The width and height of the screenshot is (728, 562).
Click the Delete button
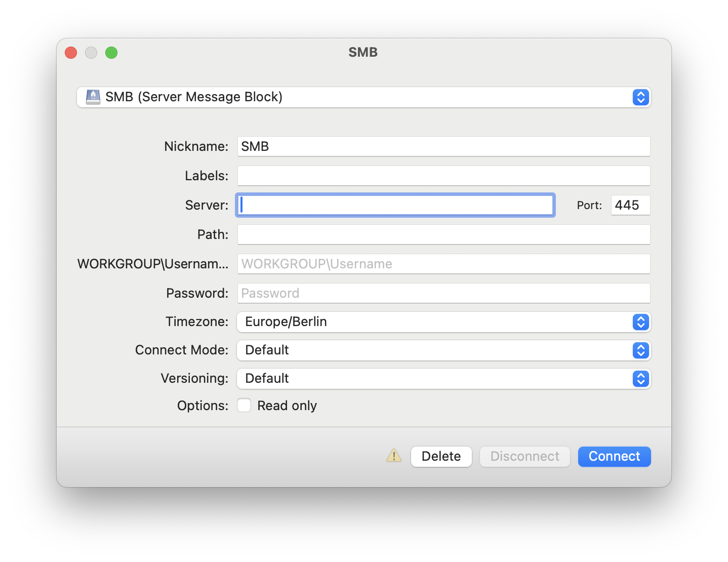441,457
